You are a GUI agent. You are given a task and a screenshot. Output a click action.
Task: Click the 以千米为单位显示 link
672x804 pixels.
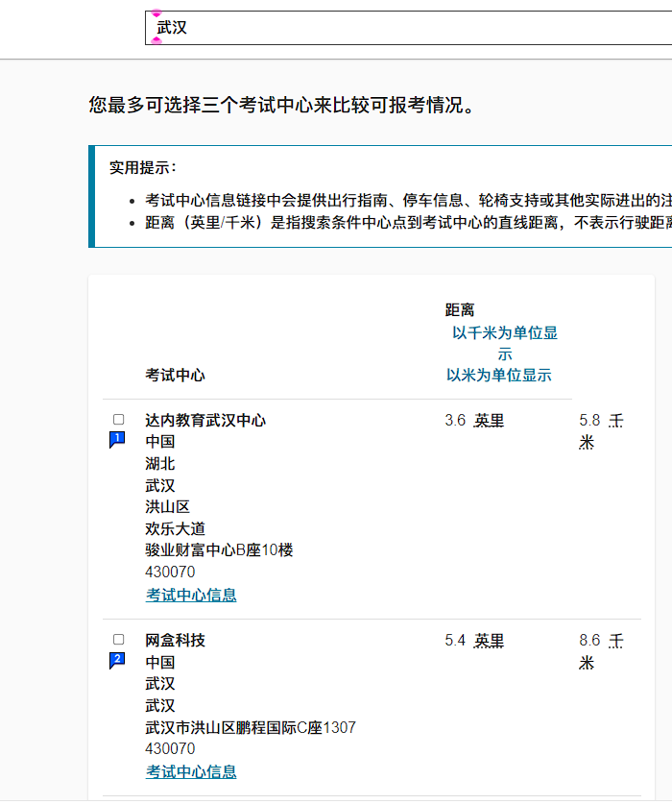click(504, 343)
